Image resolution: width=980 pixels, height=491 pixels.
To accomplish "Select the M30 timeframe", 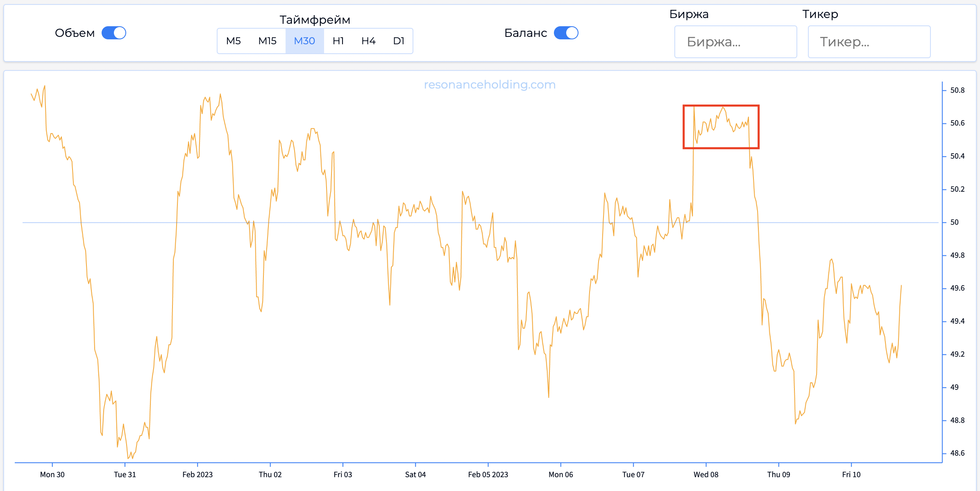I will (304, 41).
